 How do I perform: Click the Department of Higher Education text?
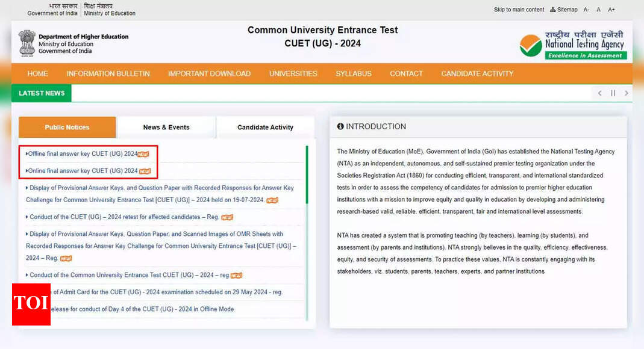pos(83,37)
